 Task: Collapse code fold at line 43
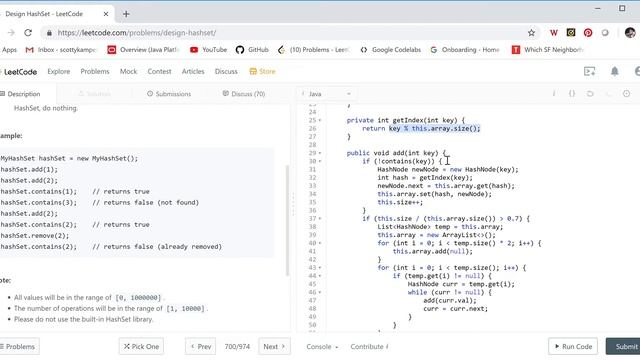(320, 268)
